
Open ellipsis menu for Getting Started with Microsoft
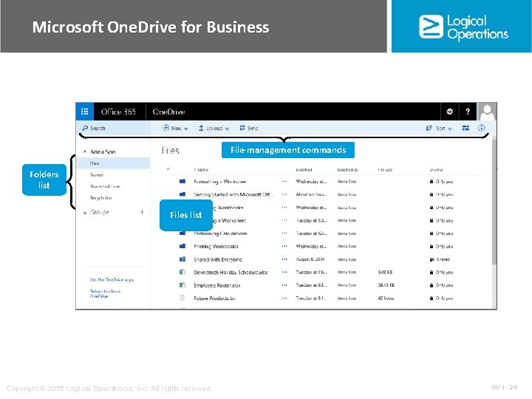click(284, 194)
